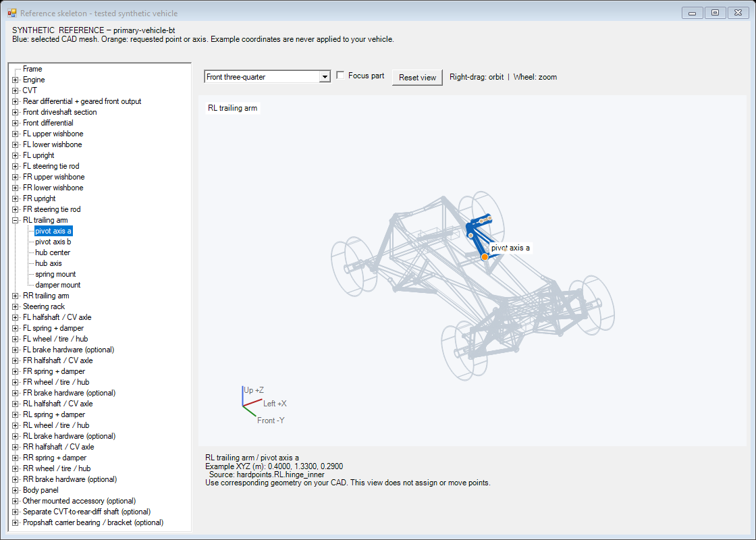The image size is (756, 540).
Task: Select FR spring + damper item
Action: pos(54,371)
